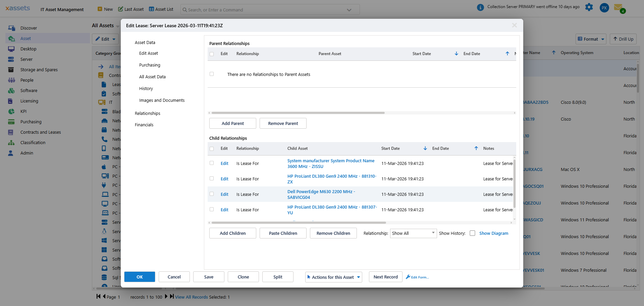The width and height of the screenshot is (644, 306).
Task: Expand the Actions for this Asset dropdown
Action: pyautogui.click(x=333, y=277)
